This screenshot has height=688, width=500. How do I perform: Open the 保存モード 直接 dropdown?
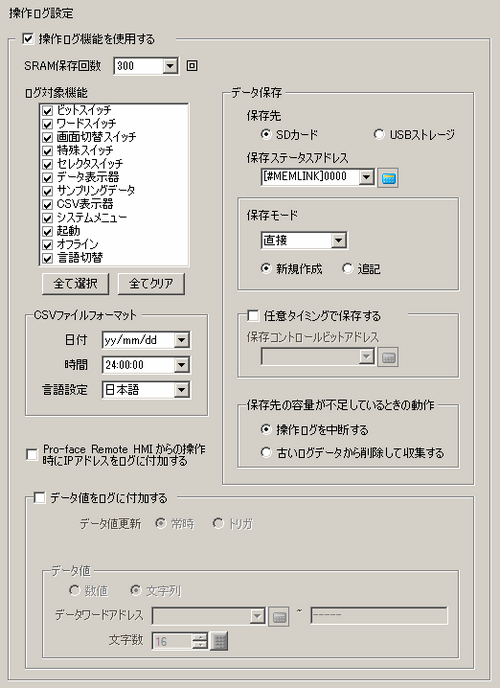(x=338, y=240)
